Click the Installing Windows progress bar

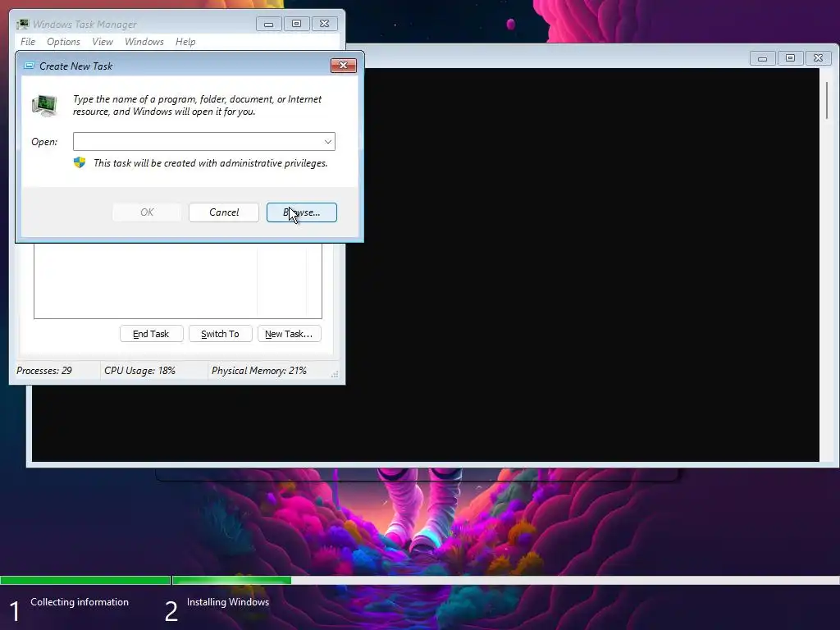pos(505,580)
